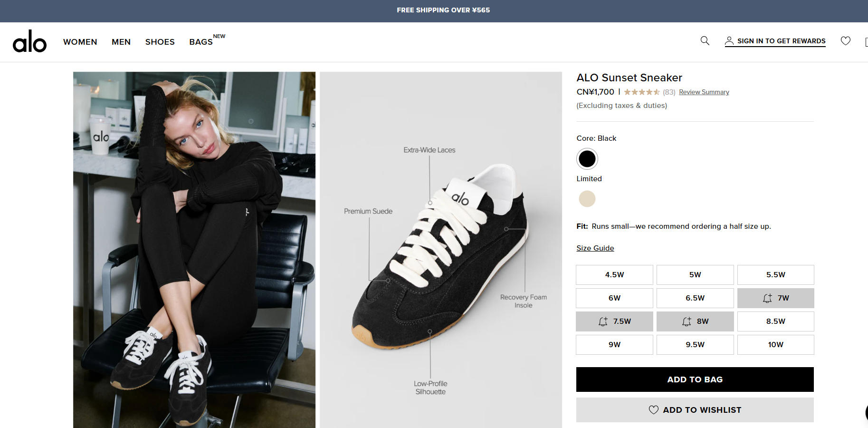This screenshot has width=868, height=428.
Task: Open the WOMEN menu
Action: pyautogui.click(x=80, y=42)
